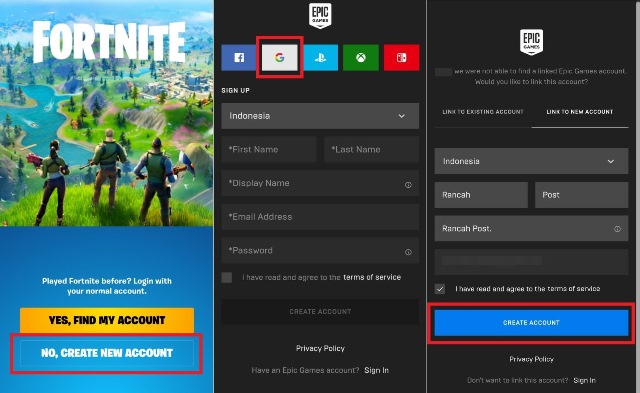
Task: Click the Epic Games logo above sign-up form
Action: pyautogui.click(x=320, y=16)
